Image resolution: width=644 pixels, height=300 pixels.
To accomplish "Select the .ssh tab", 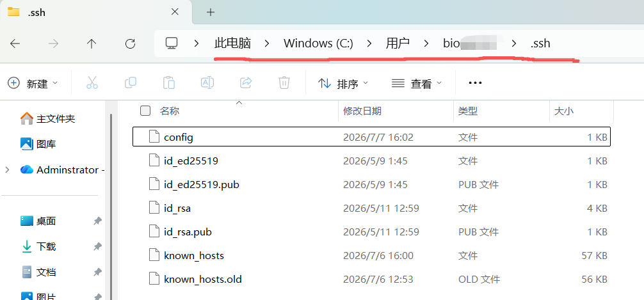I will [x=95, y=12].
